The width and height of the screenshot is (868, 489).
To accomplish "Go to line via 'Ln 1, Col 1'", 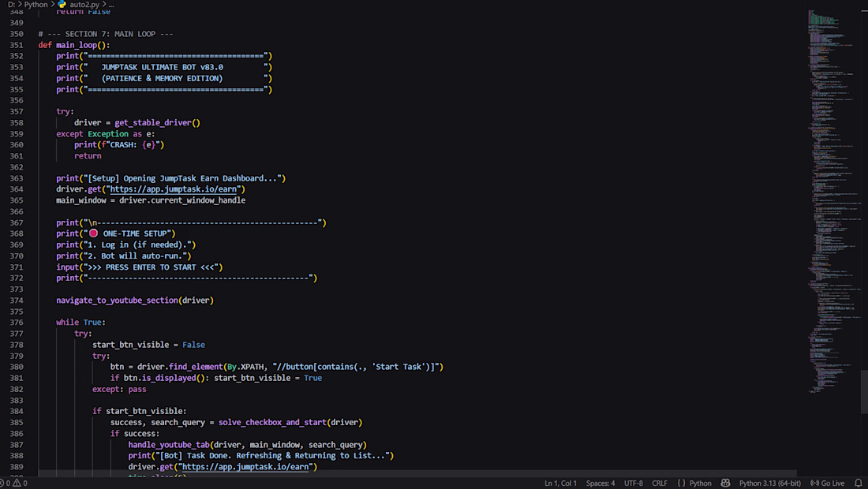I will tap(560, 483).
